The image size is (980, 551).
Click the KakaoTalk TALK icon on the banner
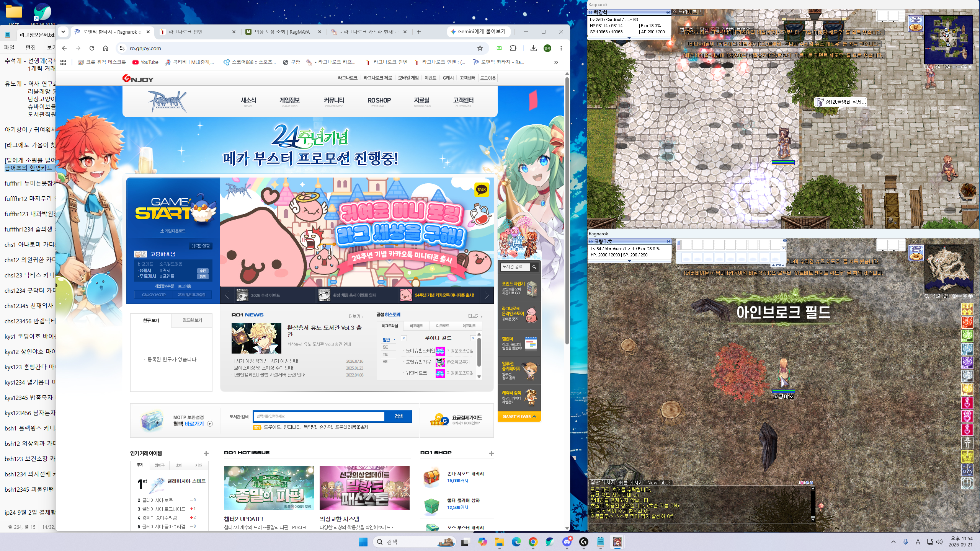pos(481,189)
